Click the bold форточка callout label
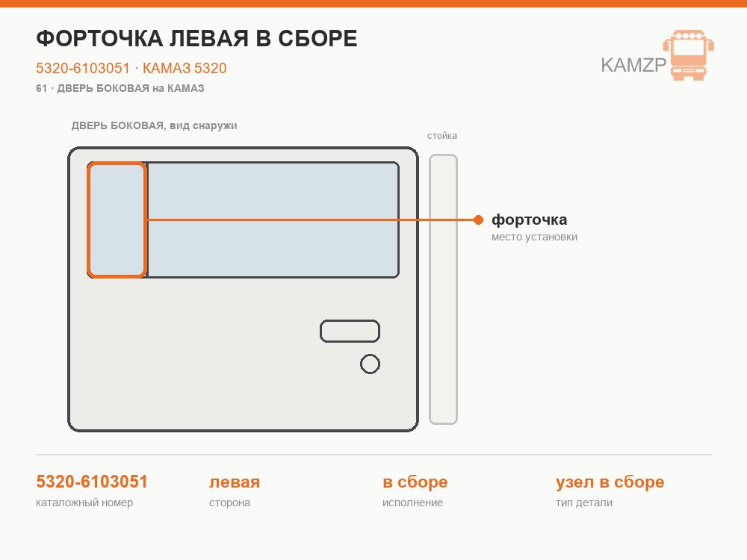747x560 pixels. coord(530,220)
